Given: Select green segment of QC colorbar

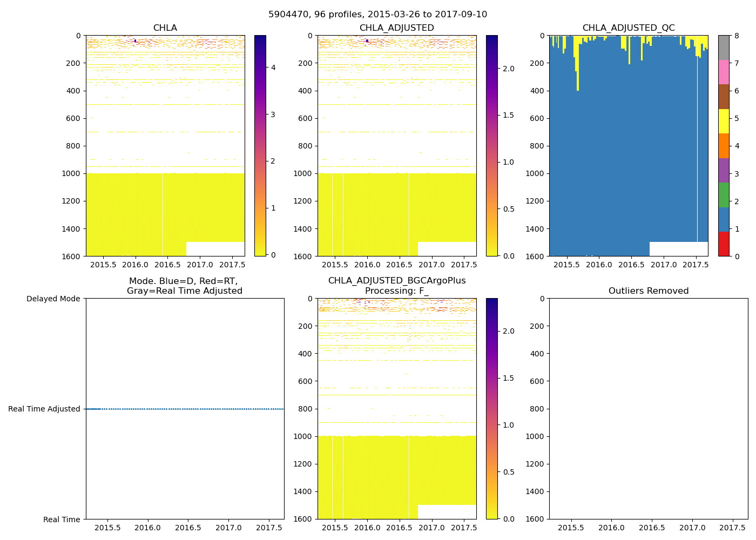Looking at the screenshot, I should pos(724,195).
